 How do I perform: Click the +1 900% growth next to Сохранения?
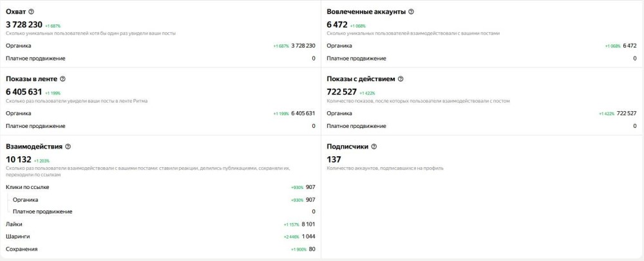click(299, 249)
